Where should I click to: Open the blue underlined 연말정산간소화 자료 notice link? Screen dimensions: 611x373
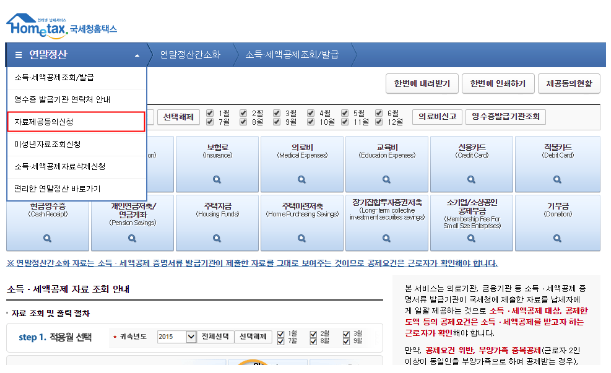pos(252,263)
